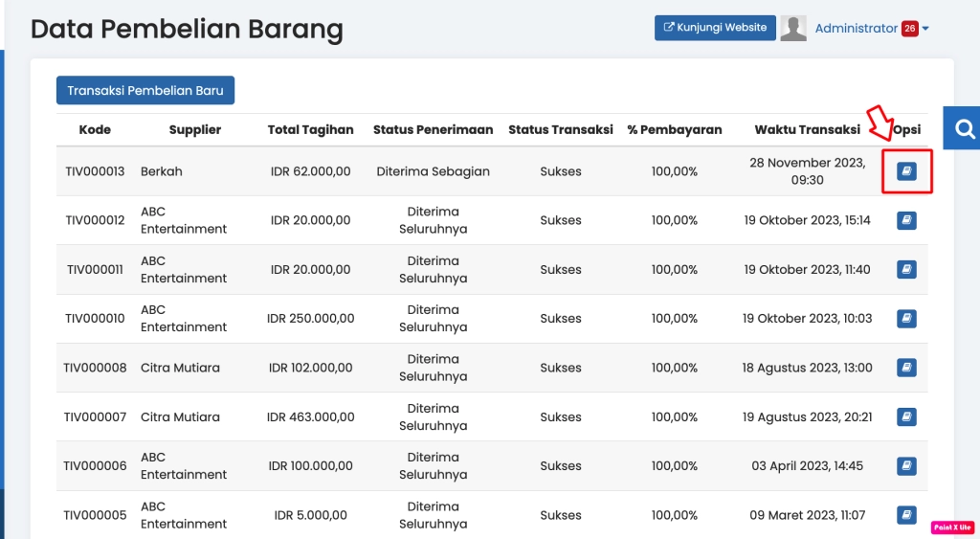The image size is (980, 539).
Task: Open detail icon for transaction TIV000006
Action: 906,465
